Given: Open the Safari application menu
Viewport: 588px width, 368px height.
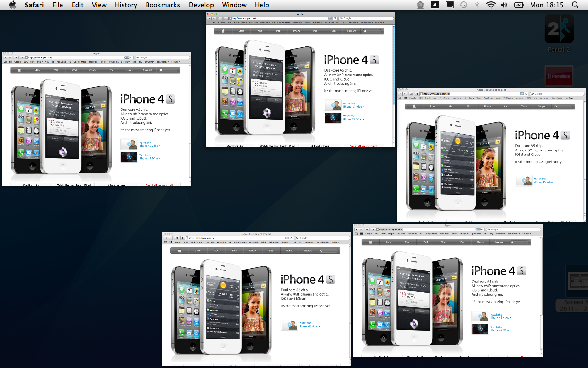Looking at the screenshot, I should (34, 5).
